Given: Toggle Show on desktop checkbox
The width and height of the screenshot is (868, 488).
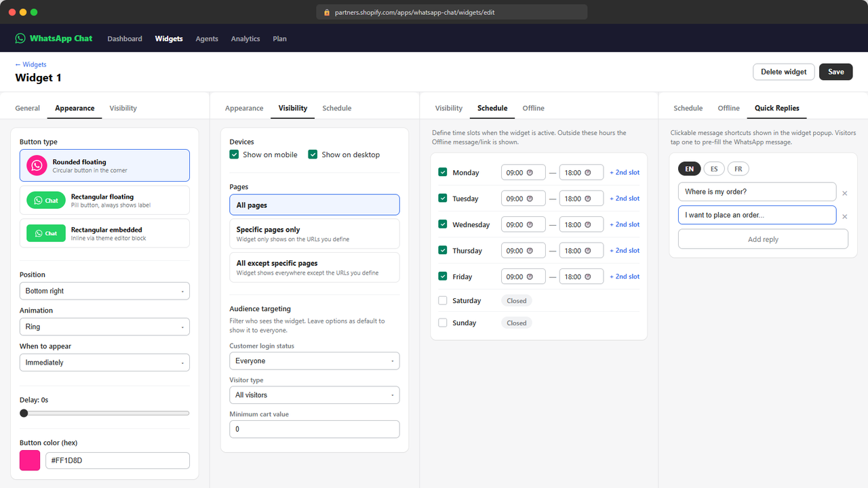Looking at the screenshot, I should (313, 155).
